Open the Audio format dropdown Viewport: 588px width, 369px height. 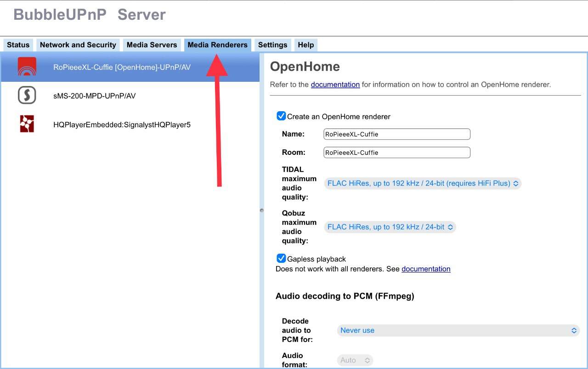[x=355, y=360]
